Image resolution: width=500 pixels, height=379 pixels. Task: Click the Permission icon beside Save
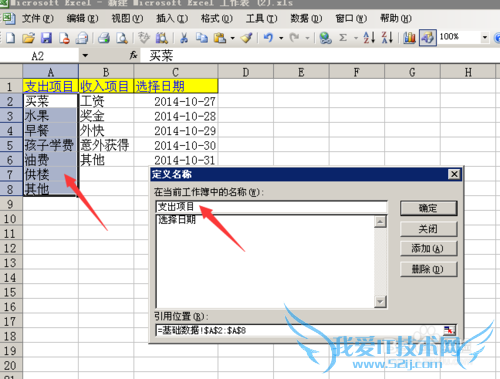coord(64,38)
